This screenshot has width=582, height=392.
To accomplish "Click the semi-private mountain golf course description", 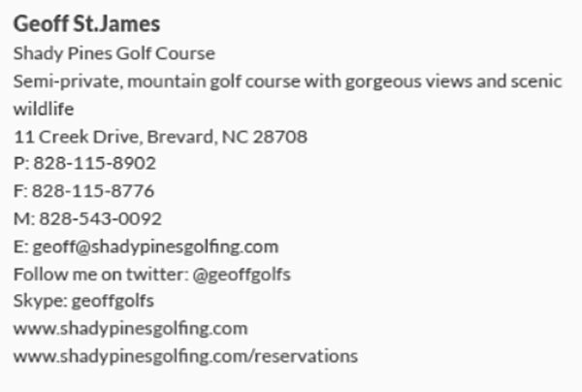I will click(x=288, y=95).
